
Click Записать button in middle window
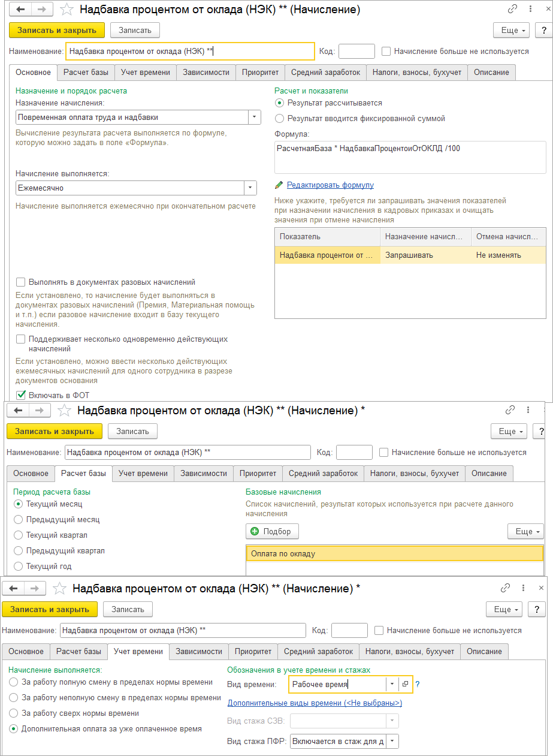(x=132, y=431)
